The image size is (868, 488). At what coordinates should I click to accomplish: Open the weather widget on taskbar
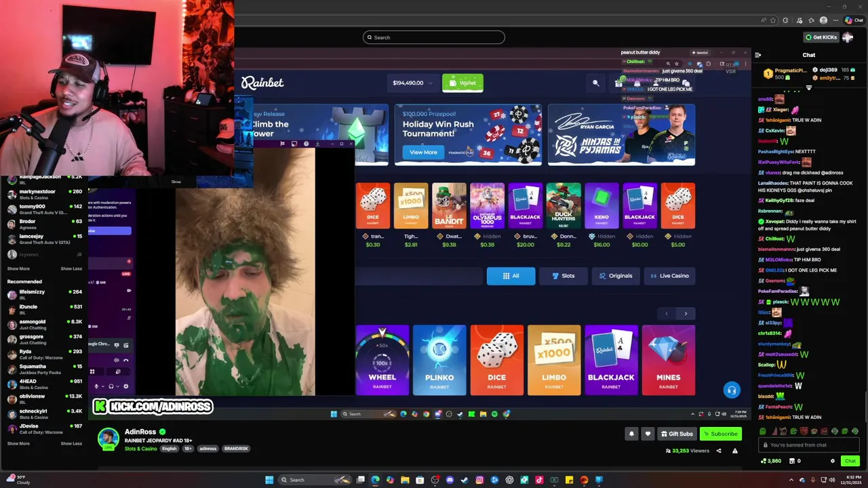coord(18,480)
